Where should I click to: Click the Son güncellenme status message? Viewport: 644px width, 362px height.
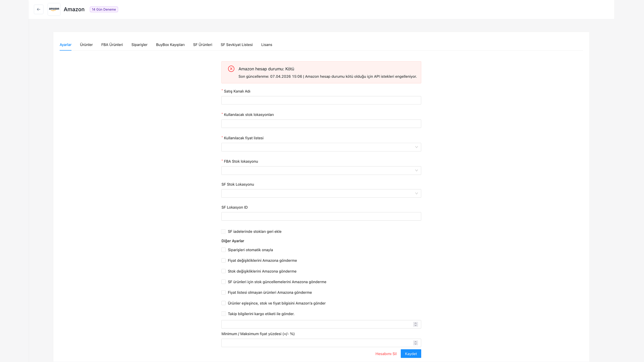(x=328, y=76)
